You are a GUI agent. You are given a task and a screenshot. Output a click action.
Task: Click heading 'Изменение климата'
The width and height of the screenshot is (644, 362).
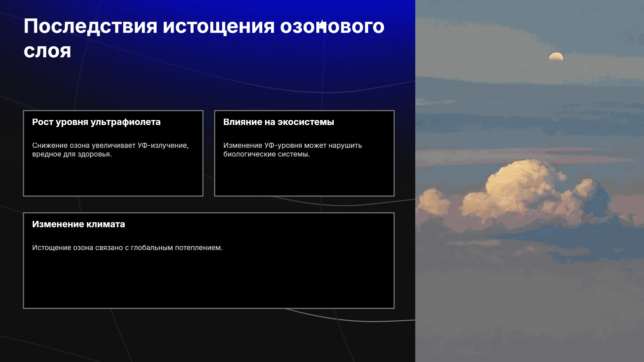coord(78,224)
